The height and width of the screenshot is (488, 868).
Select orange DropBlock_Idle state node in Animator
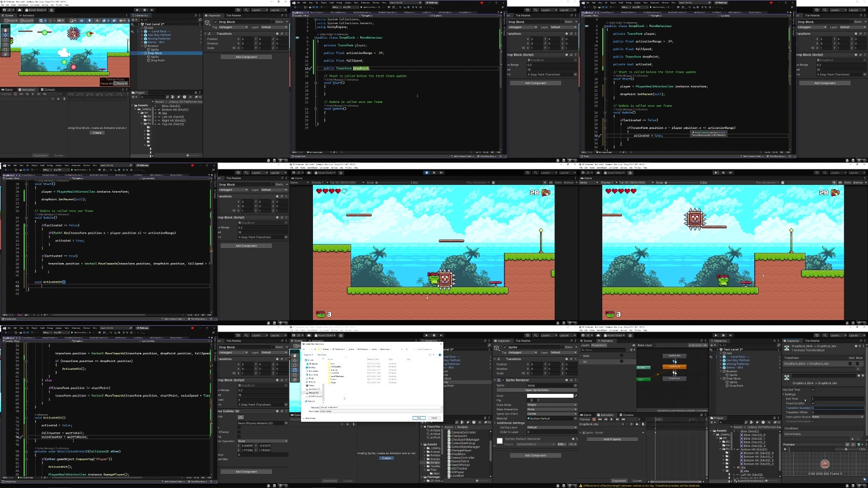click(x=675, y=367)
